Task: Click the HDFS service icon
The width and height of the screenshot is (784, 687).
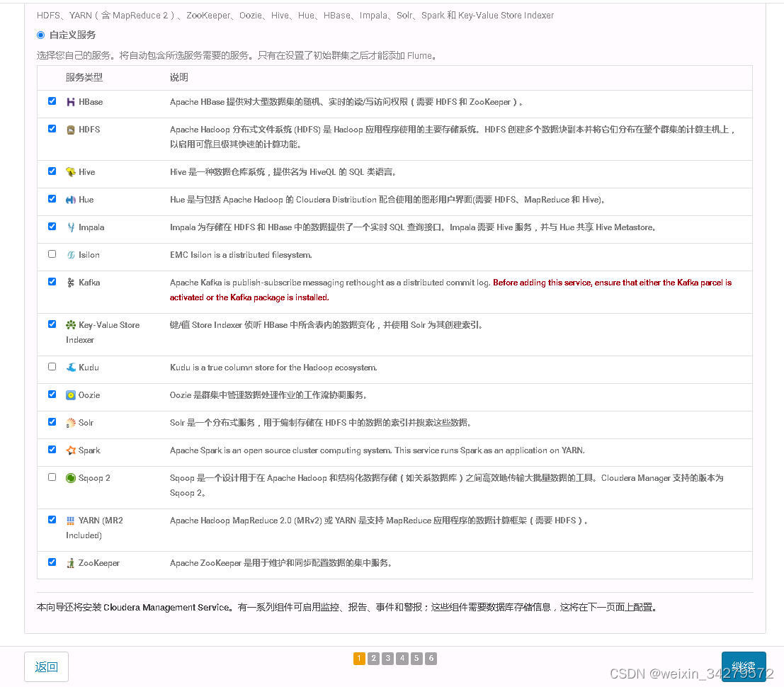Action: click(x=71, y=130)
